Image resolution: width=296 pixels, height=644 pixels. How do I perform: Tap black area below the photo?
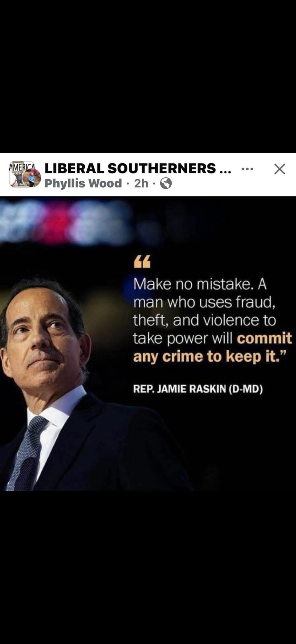click(x=148, y=567)
